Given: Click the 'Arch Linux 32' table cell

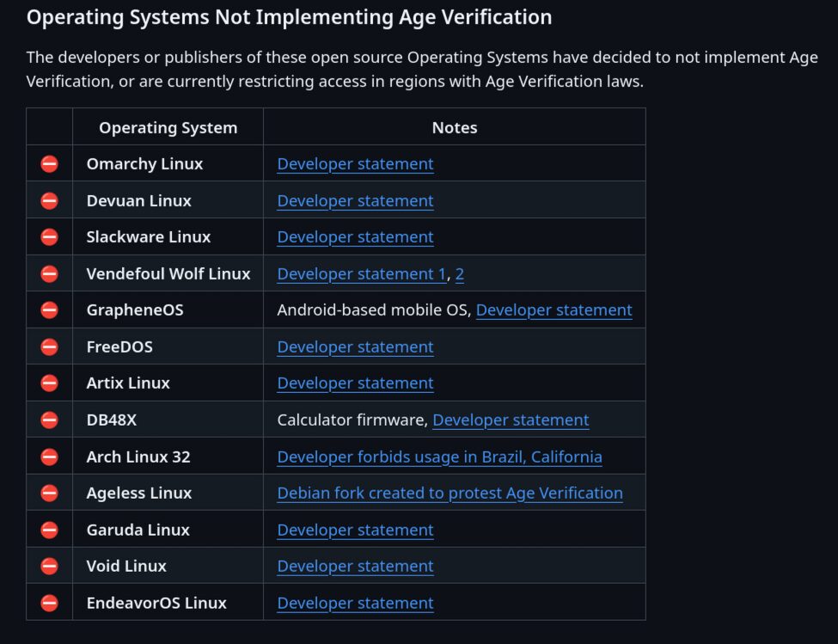Looking at the screenshot, I should click(138, 457).
